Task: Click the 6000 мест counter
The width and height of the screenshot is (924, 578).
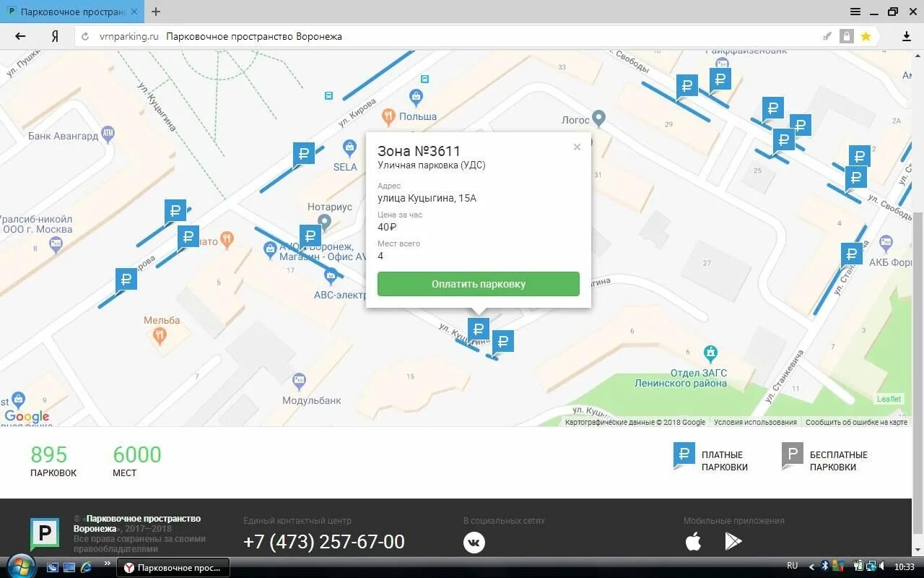Action: coord(137,461)
